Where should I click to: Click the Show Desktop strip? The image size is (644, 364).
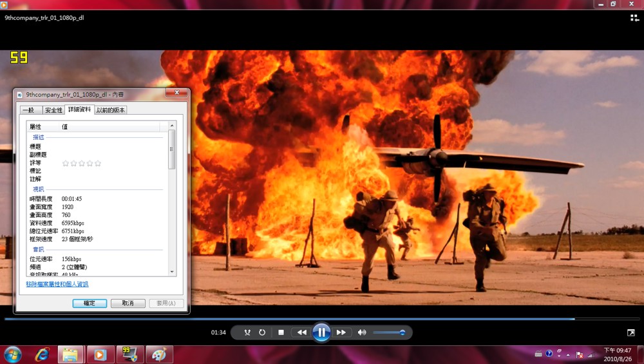641,354
